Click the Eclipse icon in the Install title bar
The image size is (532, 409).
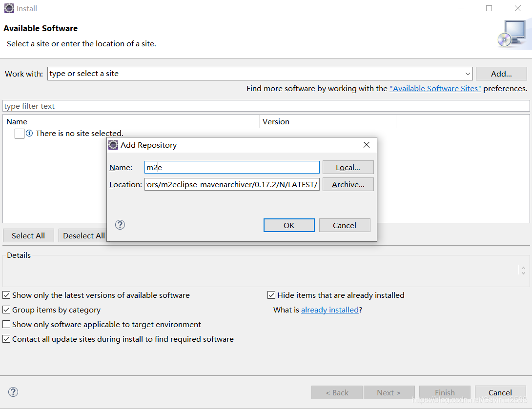pos(9,8)
